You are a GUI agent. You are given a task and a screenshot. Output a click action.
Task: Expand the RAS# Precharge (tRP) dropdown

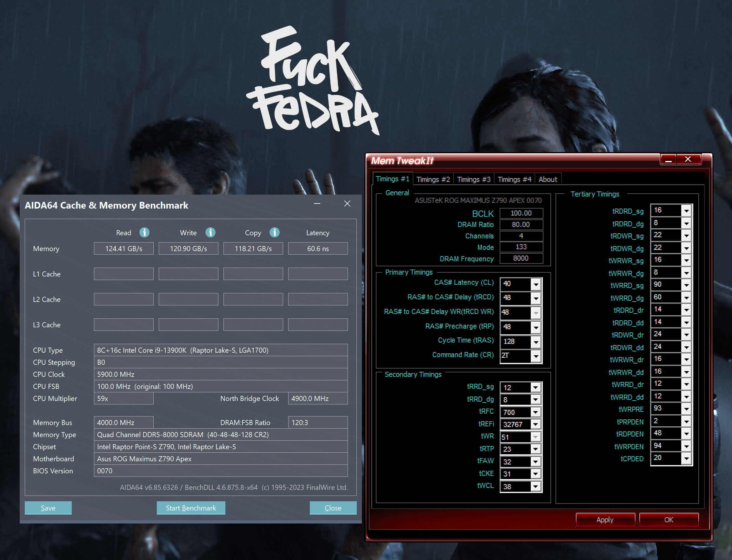[x=536, y=327]
